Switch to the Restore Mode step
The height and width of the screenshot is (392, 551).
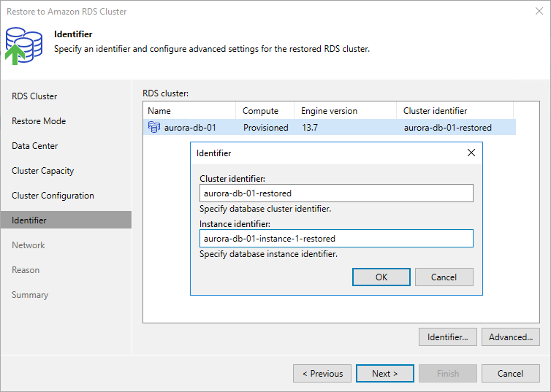(39, 121)
